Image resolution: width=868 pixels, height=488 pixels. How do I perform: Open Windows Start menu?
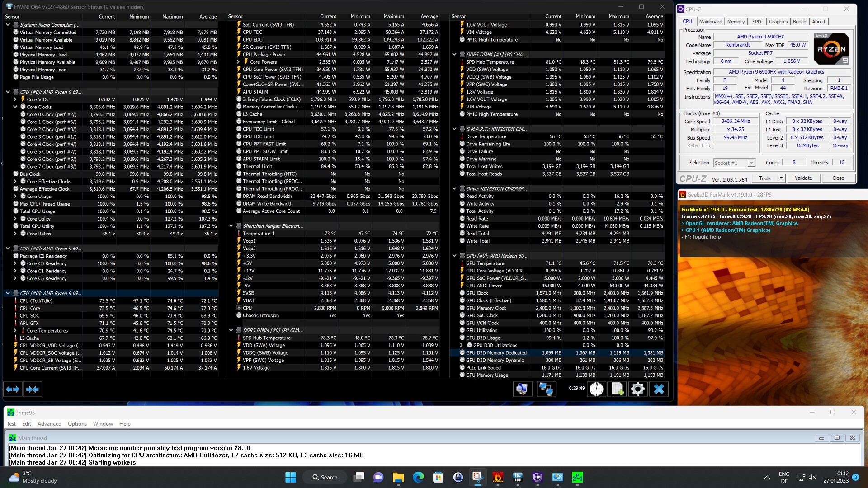tap(291, 477)
